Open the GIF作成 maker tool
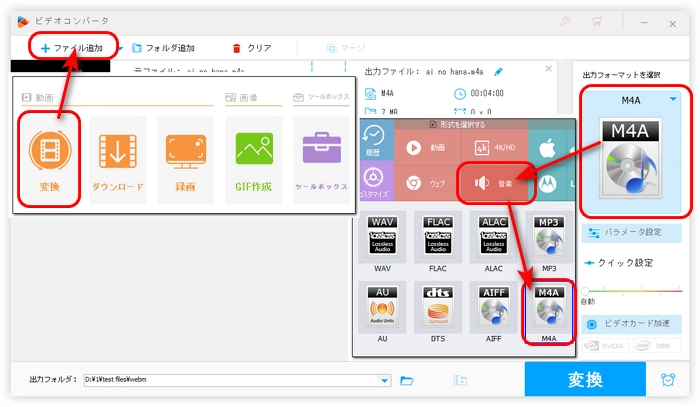Screen dimensions: 700x407 point(253,160)
